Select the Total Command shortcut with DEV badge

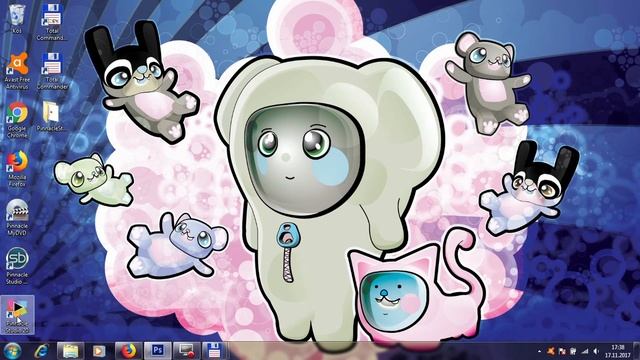(x=52, y=22)
